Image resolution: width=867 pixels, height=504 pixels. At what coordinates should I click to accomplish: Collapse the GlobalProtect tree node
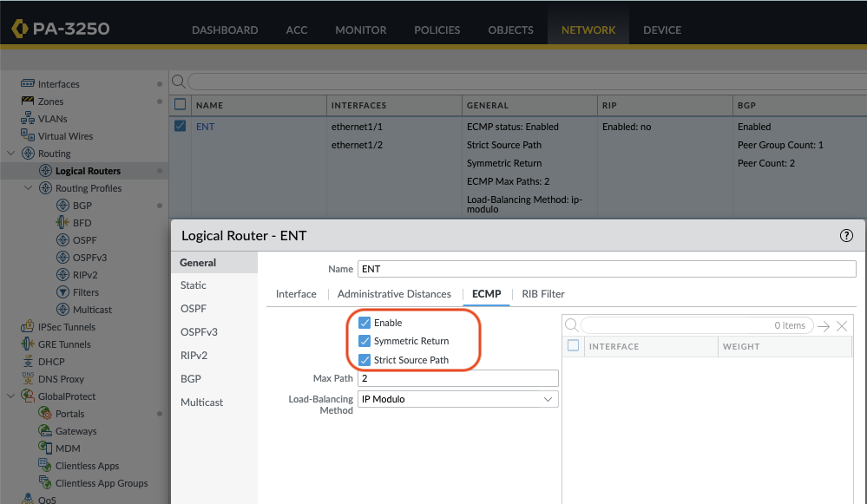point(11,396)
